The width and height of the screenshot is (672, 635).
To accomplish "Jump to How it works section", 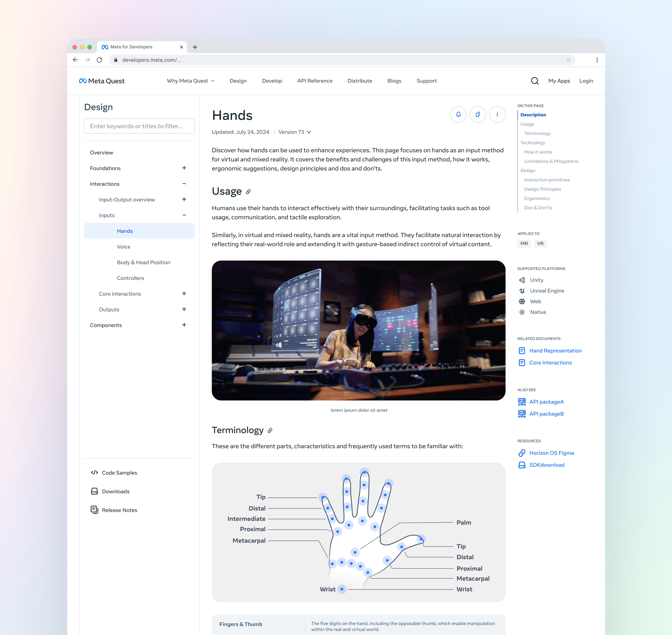I will pyautogui.click(x=538, y=152).
